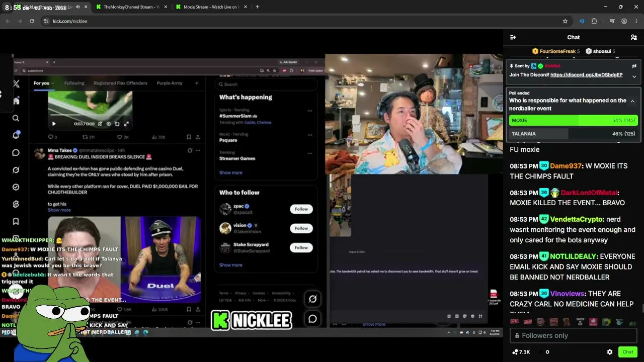Open options for #SummerSlam trend

click(310, 111)
